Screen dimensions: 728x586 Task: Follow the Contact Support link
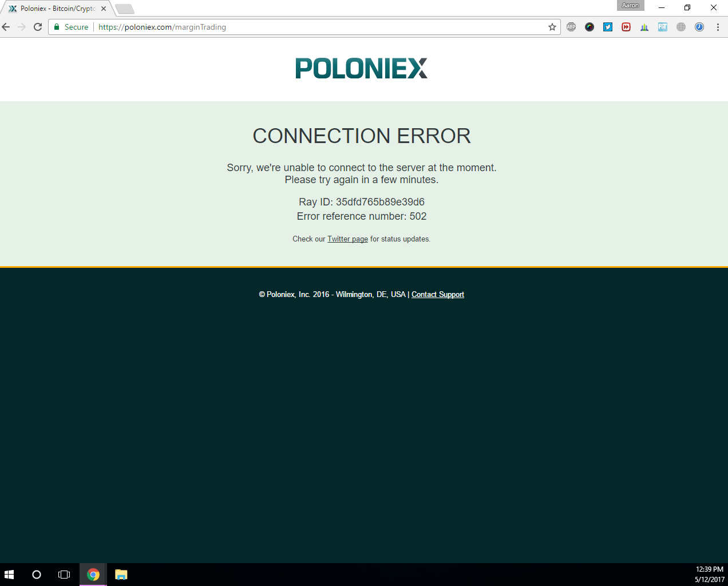pyautogui.click(x=438, y=295)
